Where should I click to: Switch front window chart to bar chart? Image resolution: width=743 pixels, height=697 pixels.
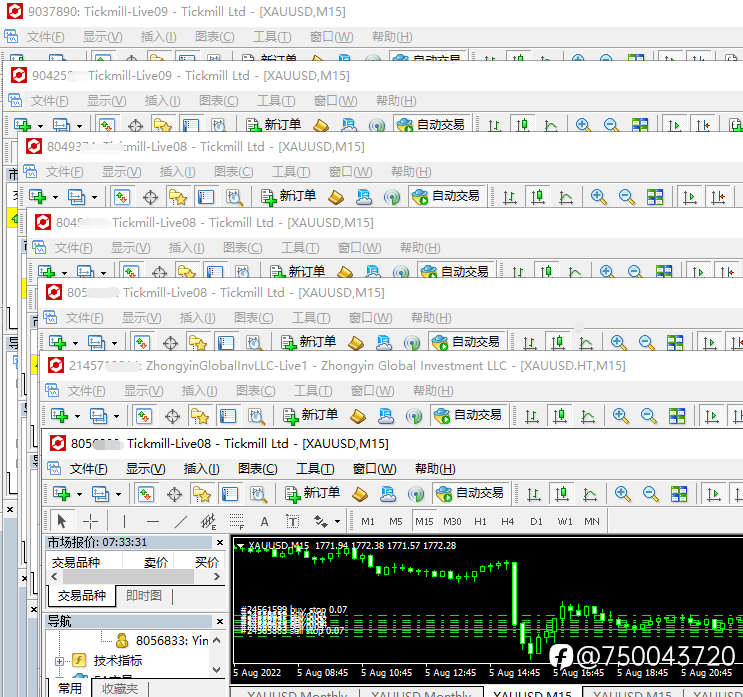point(534,494)
